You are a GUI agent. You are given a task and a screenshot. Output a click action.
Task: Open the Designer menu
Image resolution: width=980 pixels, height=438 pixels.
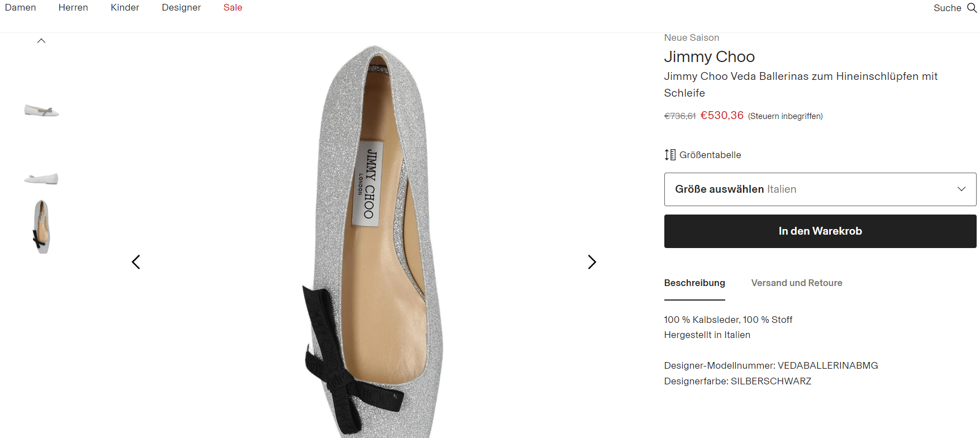[181, 8]
